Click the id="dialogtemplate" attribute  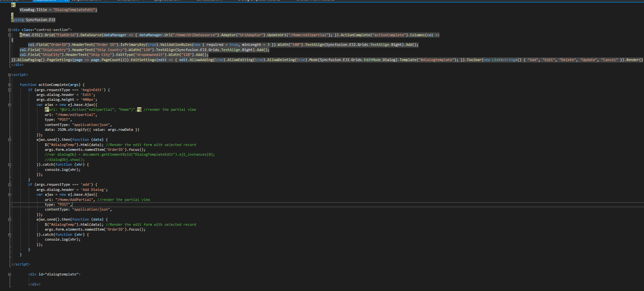[x=58, y=274]
